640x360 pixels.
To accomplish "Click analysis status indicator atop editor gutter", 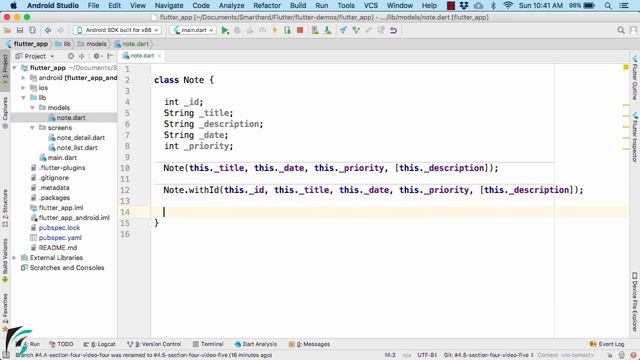I will coord(626,67).
